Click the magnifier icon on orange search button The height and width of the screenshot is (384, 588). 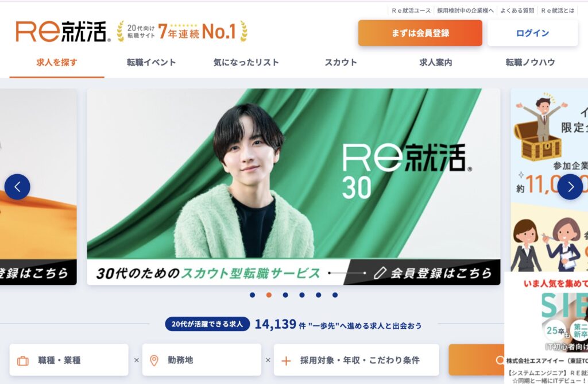point(500,360)
